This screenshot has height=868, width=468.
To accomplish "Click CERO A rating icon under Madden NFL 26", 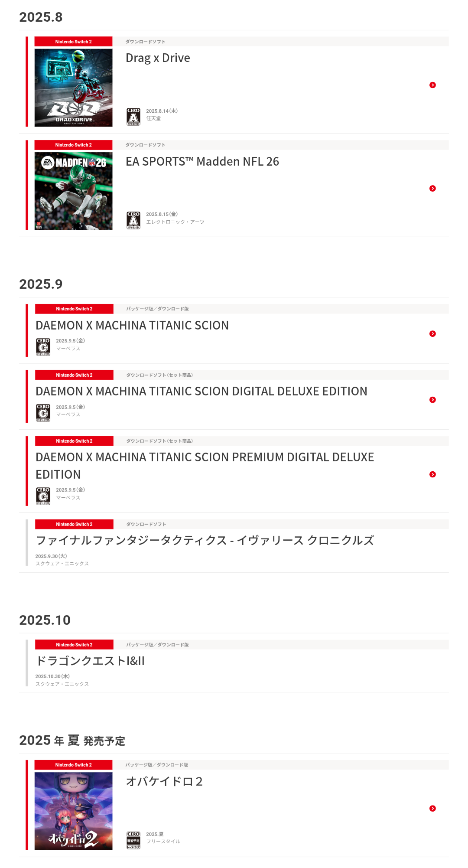I will click(133, 220).
